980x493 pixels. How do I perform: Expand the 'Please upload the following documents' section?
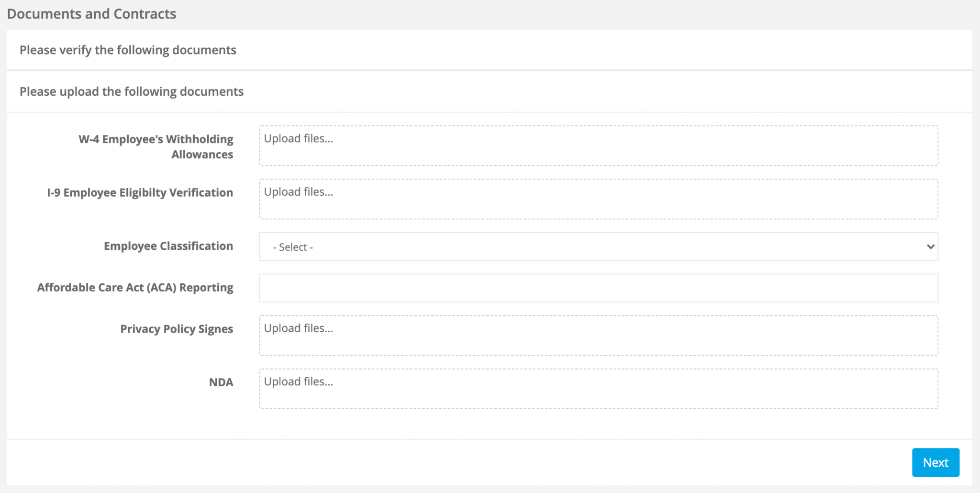point(132,91)
